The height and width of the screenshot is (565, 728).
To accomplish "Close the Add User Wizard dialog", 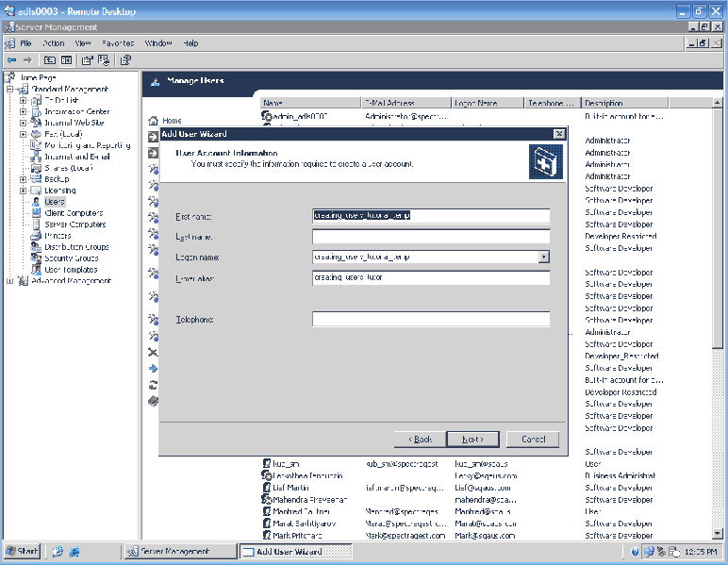I will pyautogui.click(x=559, y=134).
